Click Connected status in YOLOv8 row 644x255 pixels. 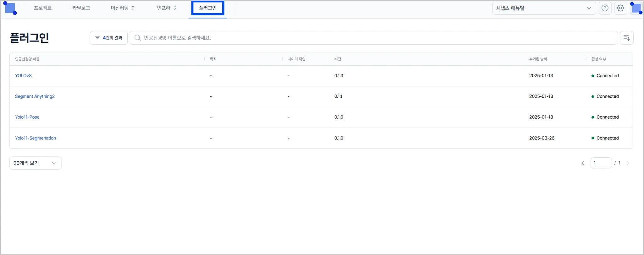tap(605, 76)
